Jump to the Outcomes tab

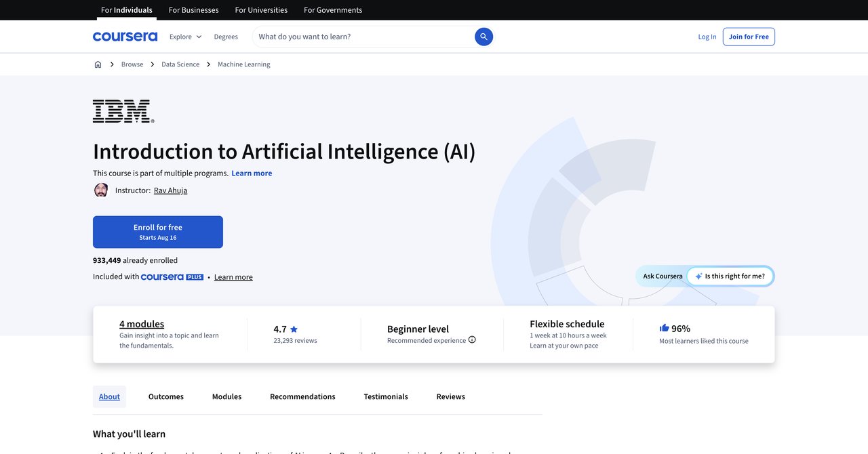tap(166, 396)
